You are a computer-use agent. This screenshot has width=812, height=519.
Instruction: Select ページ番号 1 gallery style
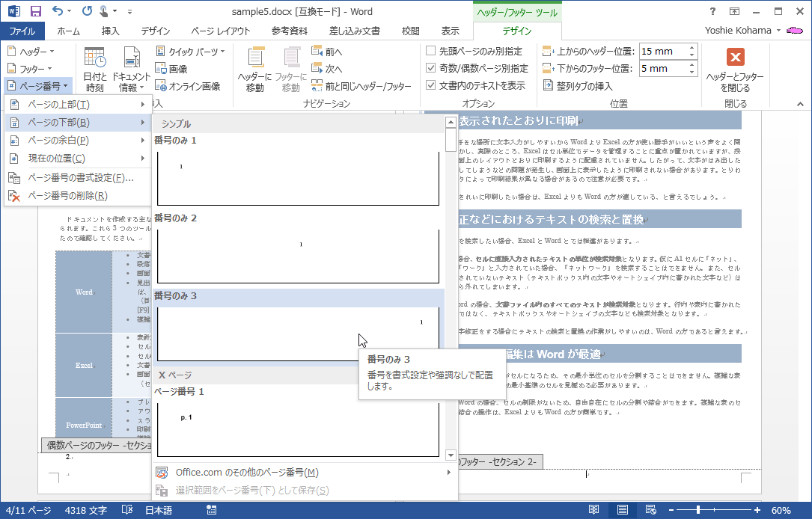point(299,422)
